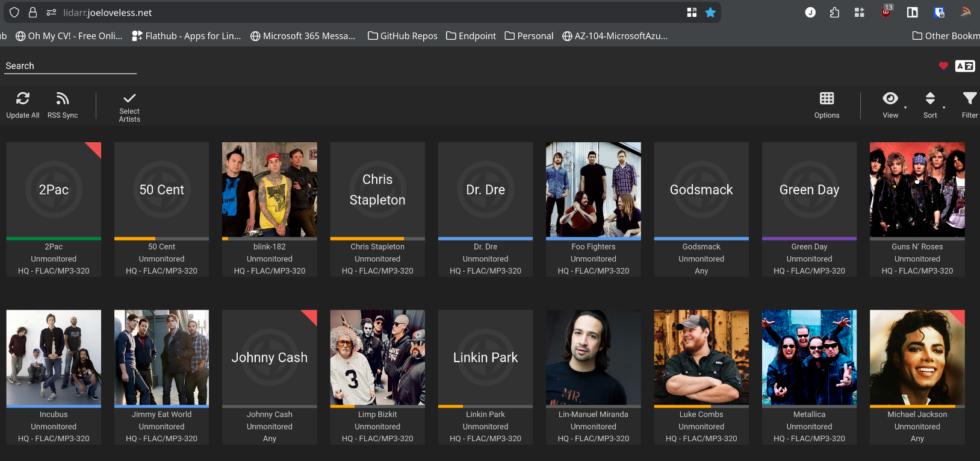
Task: Focus the Search input field
Action: [70, 66]
